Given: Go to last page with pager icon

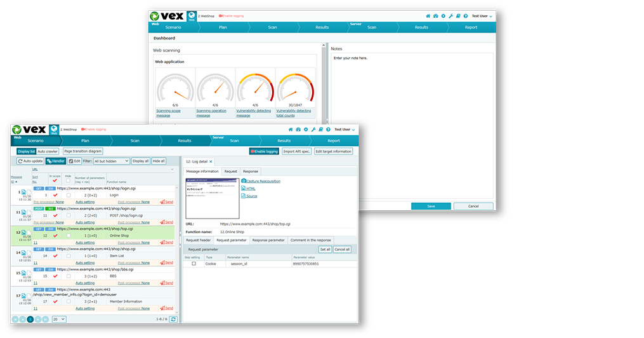Looking at the screenshot, I should [45, 319].
